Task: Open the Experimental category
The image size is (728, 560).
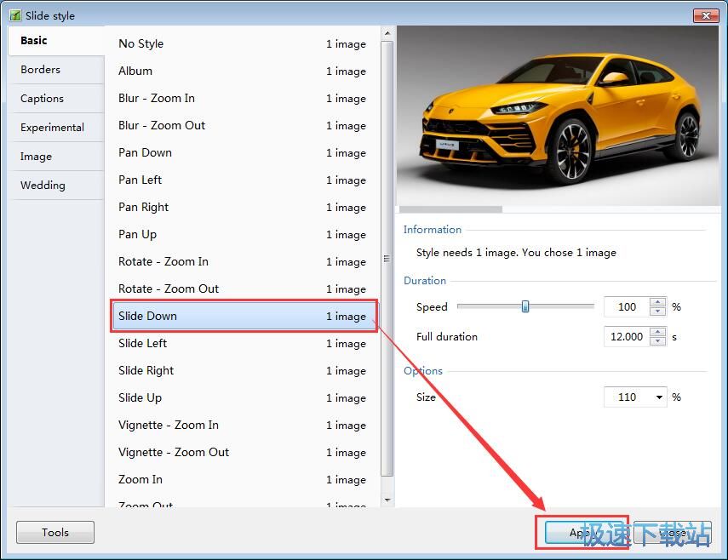Action: click(55, 127)
